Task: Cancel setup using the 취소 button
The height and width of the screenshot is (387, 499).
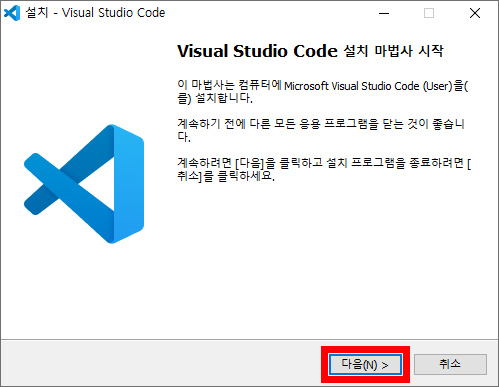Action: pos(450,364)
